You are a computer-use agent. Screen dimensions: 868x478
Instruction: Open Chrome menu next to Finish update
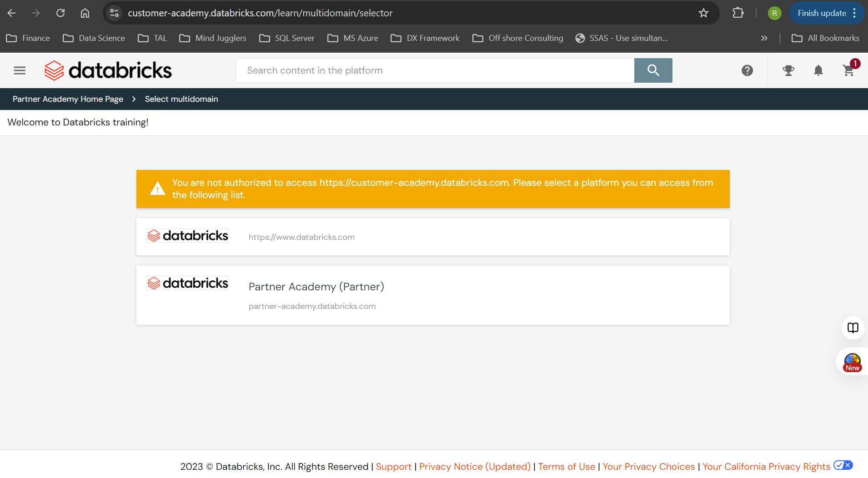pyautogui.click(x=855, y=13)
